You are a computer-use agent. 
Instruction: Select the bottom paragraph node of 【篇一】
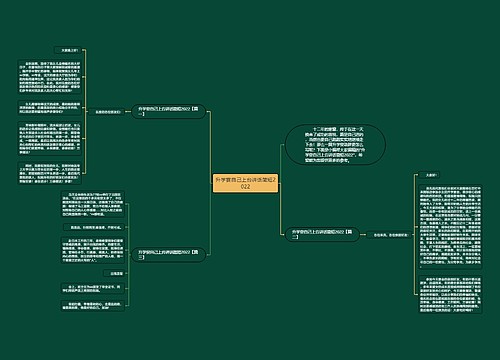click(49, 173)
